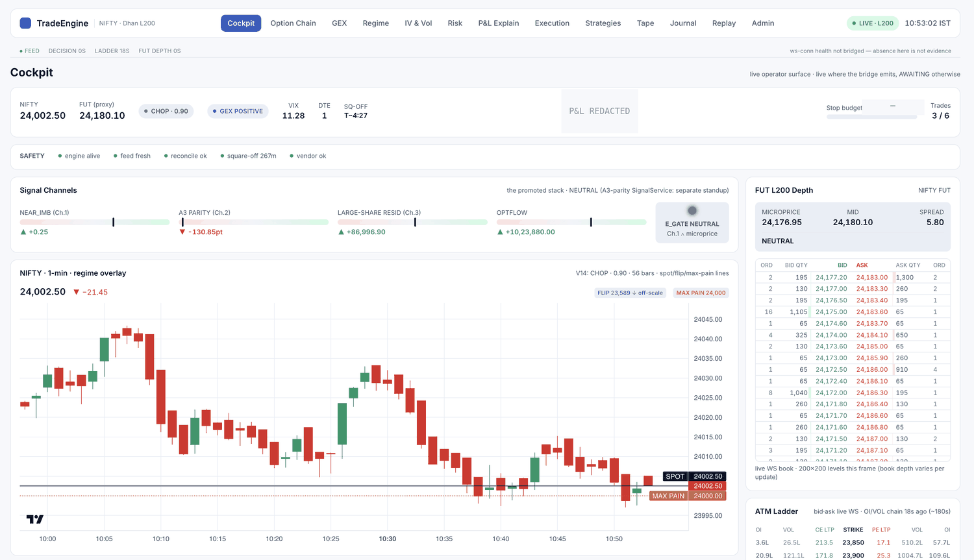The height and width of the screenshot is (560, 974).
Task: Open the Option Chain tab
Action: (x=293, y=23)
